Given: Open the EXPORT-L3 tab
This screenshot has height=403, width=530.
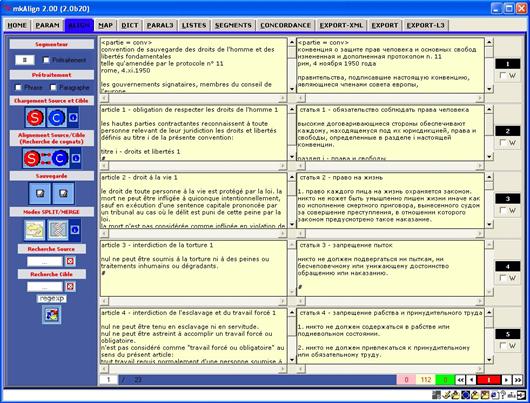Looking at the screenshot, I should pyautogui.click(x=426, y=25).
